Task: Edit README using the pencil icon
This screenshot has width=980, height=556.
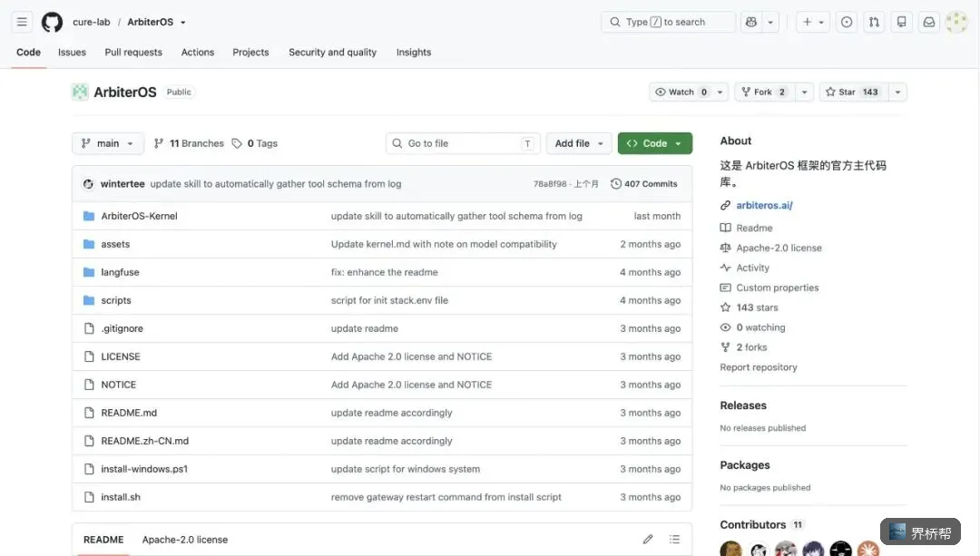Action: (x=648, y=539)
